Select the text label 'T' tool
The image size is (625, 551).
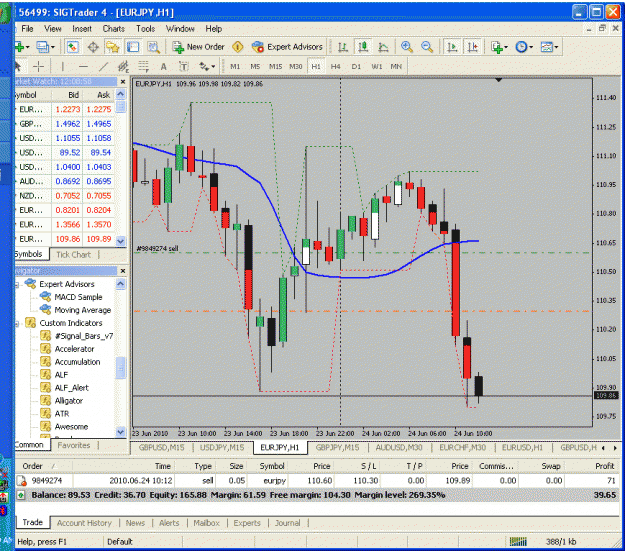pyautogui.click(x=183, y=66)
